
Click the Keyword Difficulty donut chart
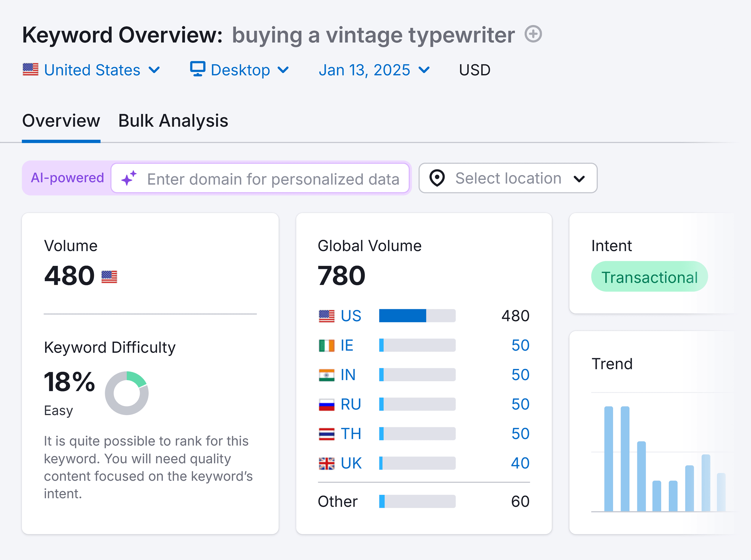coord(126,393)
